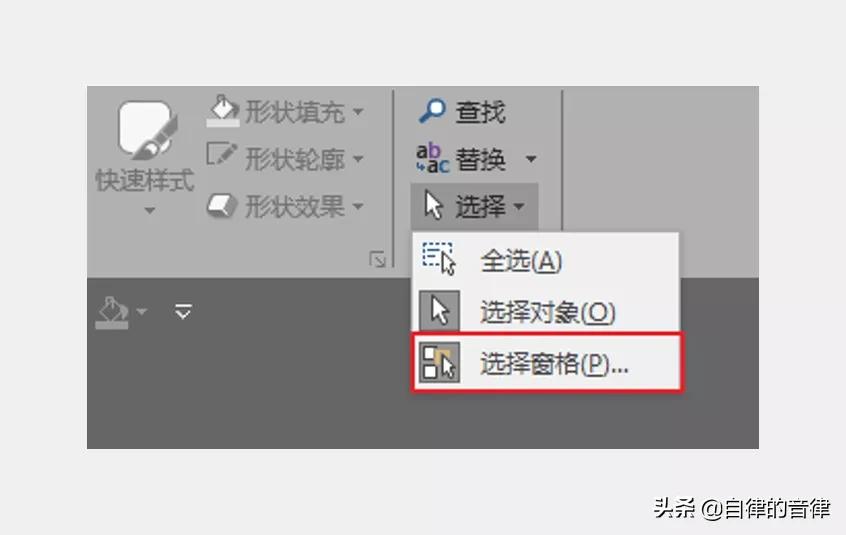Toggle the Select Objects arrow icon
The image size is (846, 535).
tap(440, 311)
